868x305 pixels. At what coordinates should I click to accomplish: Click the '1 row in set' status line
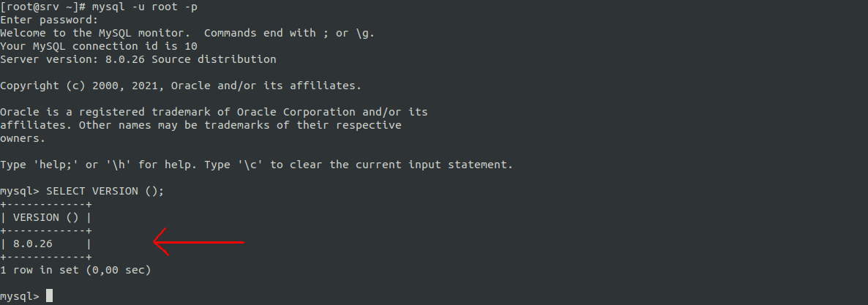[x=75, y=270]
